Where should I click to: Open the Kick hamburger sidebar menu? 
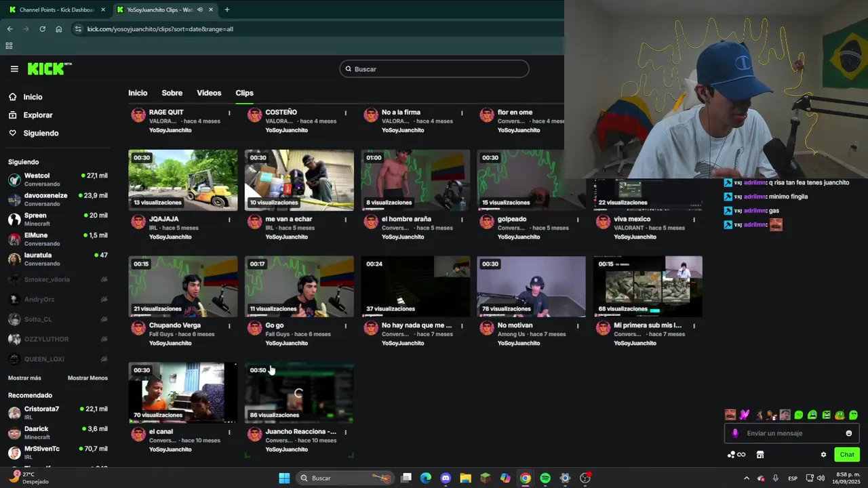pos(14,69)
